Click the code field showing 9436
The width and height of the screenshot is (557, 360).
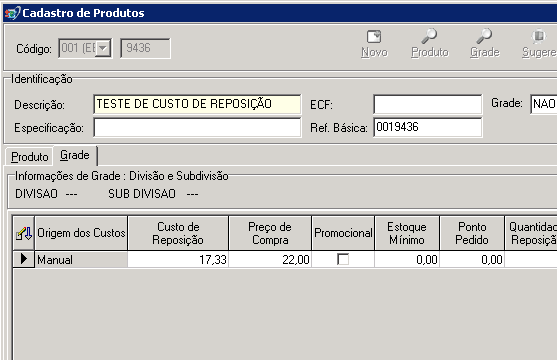(145, 48)
